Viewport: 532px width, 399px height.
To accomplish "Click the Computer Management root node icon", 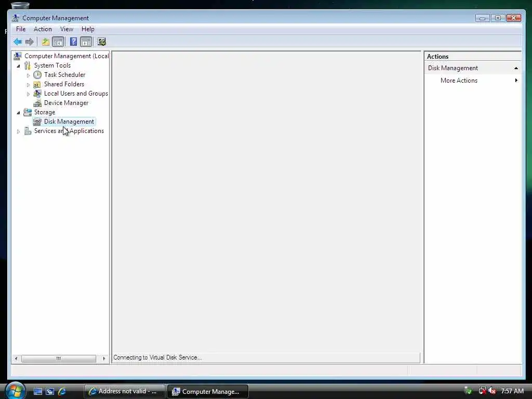I will click(18, 56).
